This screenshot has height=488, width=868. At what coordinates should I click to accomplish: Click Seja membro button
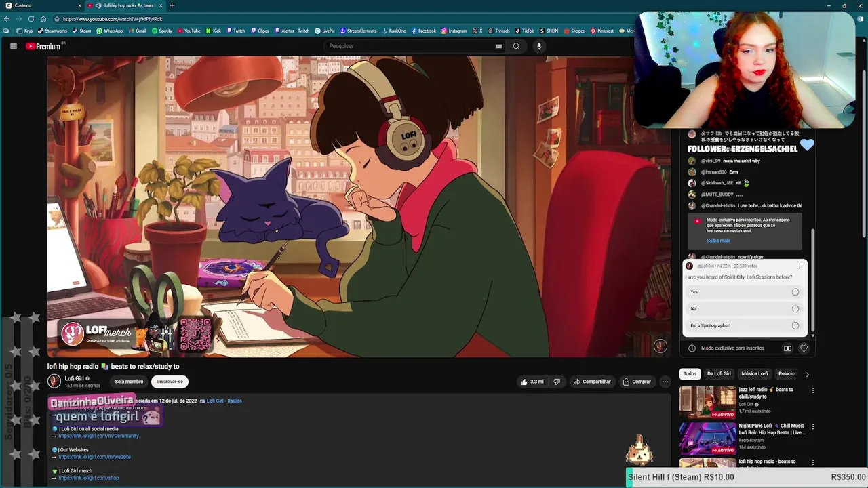coord(129,382)
